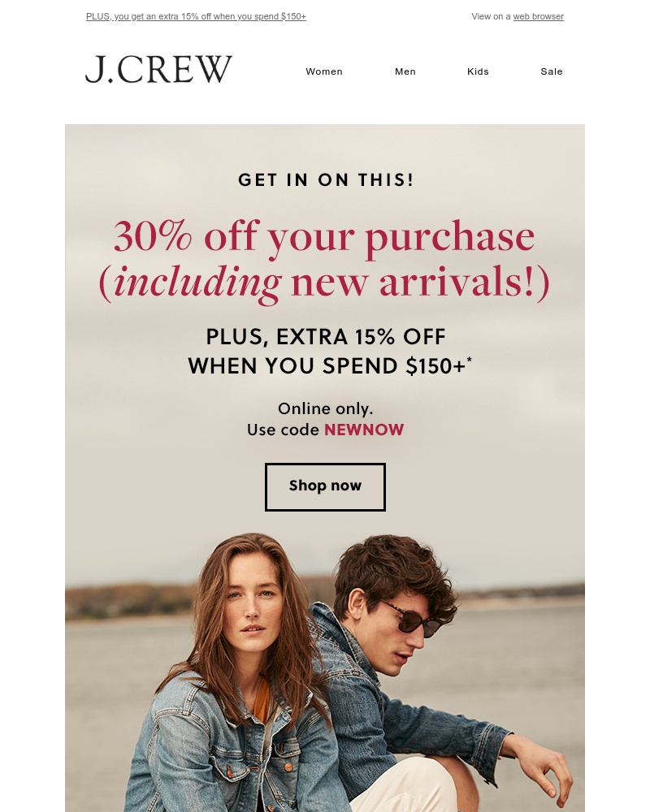Click the blurred shoreline in photo background
Screen dimensions: 650x812
point(129,601)
